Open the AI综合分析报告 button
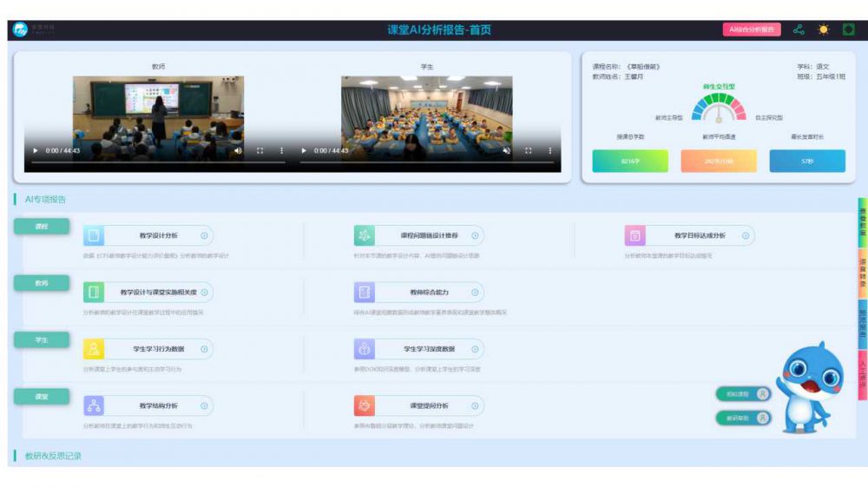This screenshot has height=488, width=868. (751, 30)
